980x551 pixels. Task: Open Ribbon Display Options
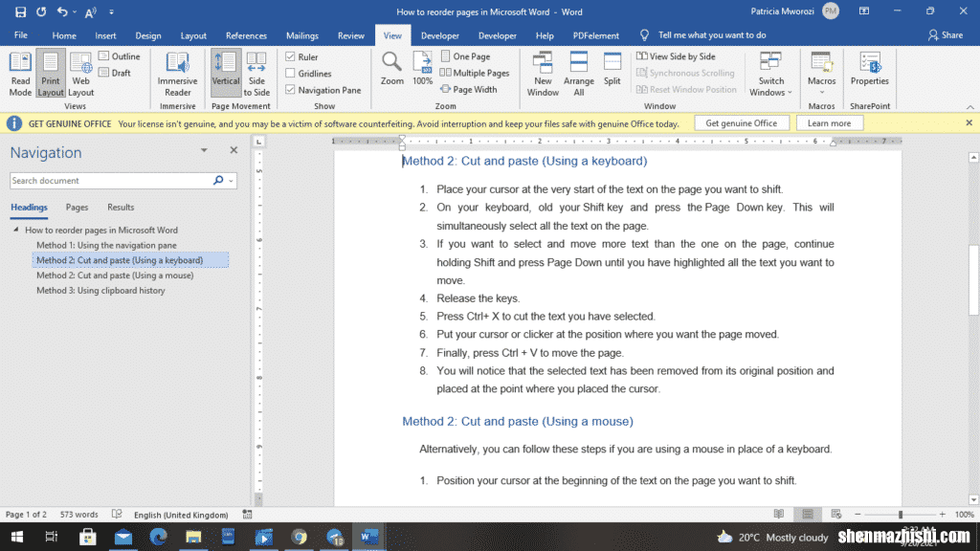[864, 11]
